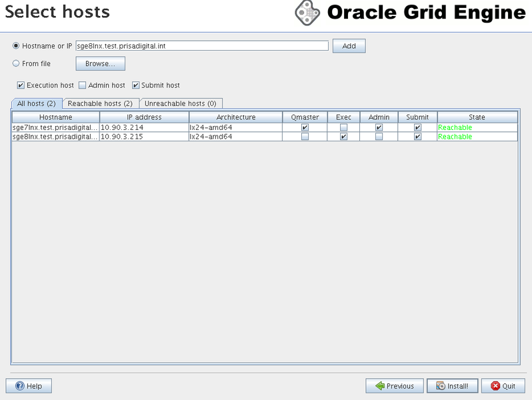Click the Submit column header
The image size is (532, 400).
(x=417, y=117)
